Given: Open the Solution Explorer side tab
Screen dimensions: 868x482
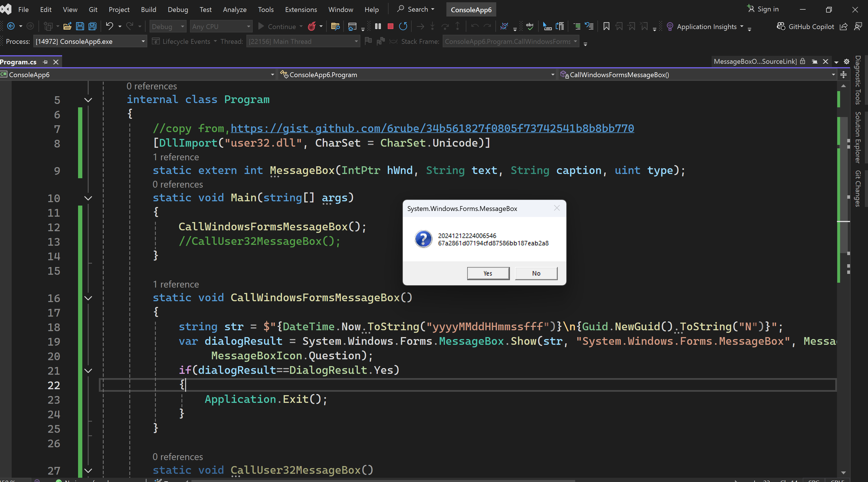Looking at the screenshot, I should pos(857,138).
